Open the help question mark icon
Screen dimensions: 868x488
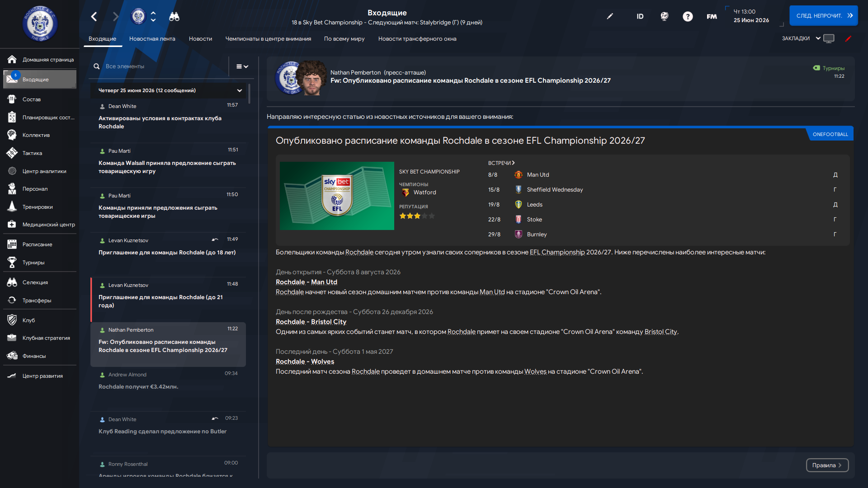[687, 17]
